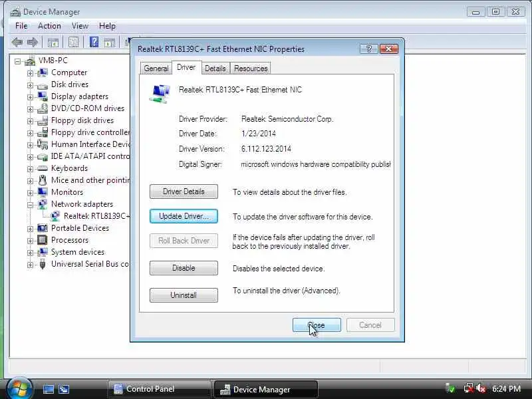Click the Help question mark in Properties title bar
The height and width of the screenshot is (399, 532).
pos(368,49)
